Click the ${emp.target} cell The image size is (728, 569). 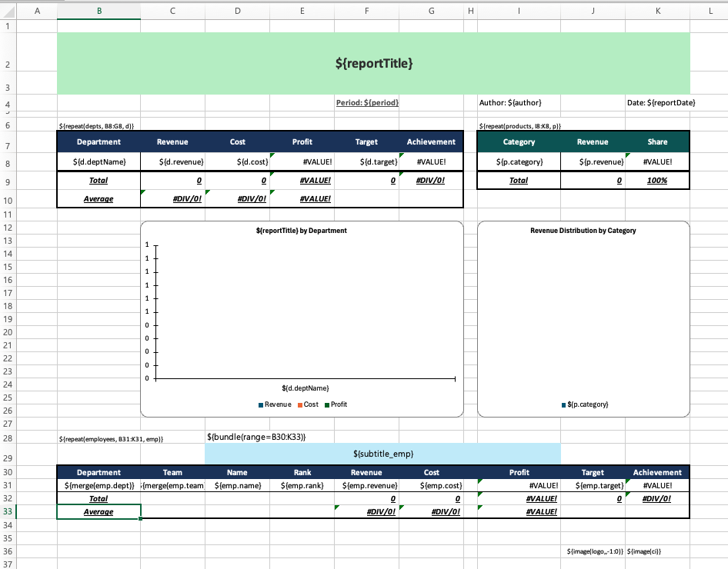593,485
